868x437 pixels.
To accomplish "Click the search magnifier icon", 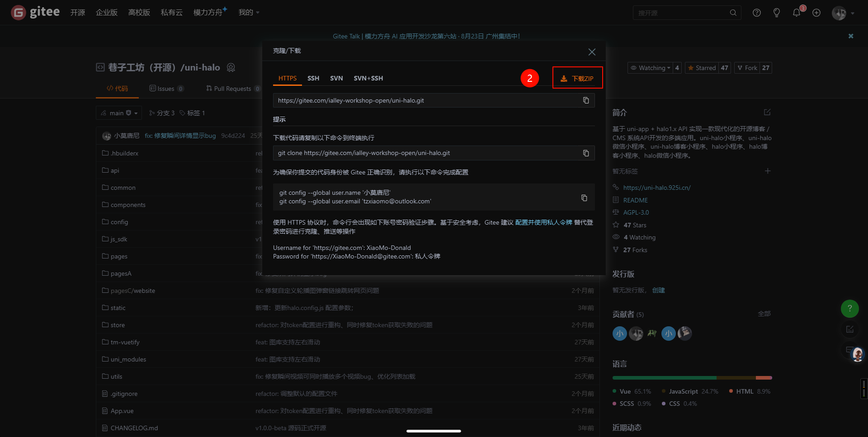I will (733, 13).
